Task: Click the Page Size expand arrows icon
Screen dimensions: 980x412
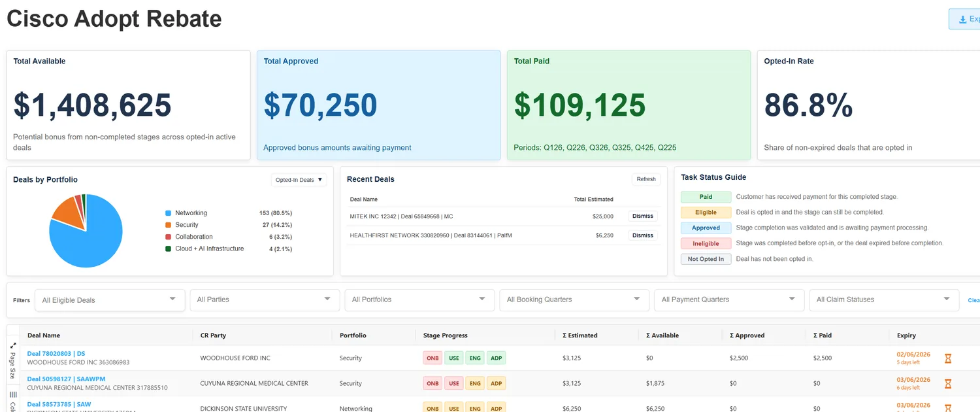Action: coord(13,345)
